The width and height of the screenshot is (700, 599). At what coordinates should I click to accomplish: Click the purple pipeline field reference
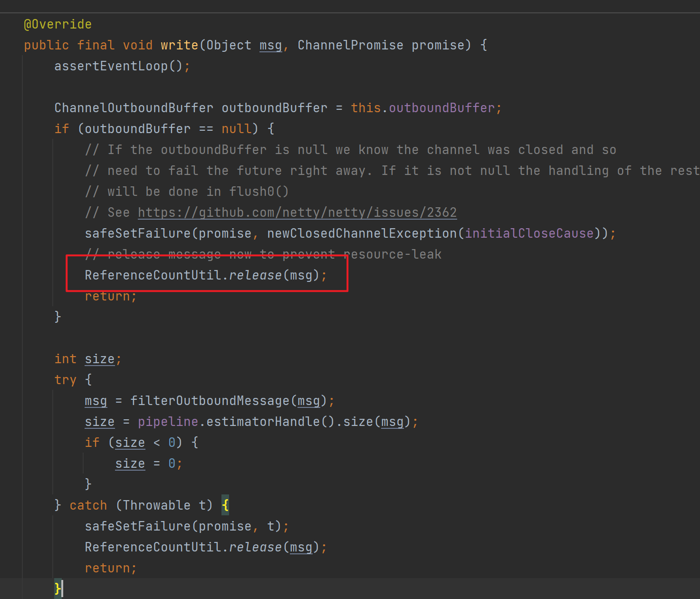[168, 422]
